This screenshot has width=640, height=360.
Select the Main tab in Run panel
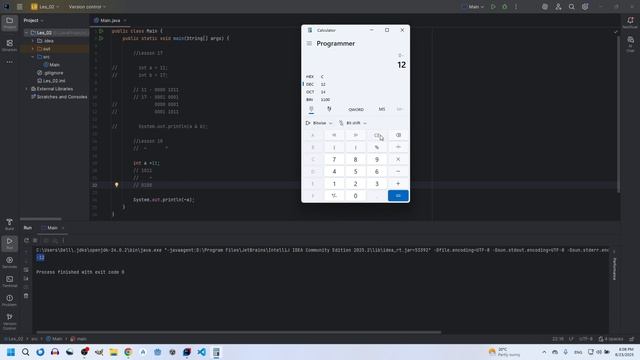pos(53,228)
